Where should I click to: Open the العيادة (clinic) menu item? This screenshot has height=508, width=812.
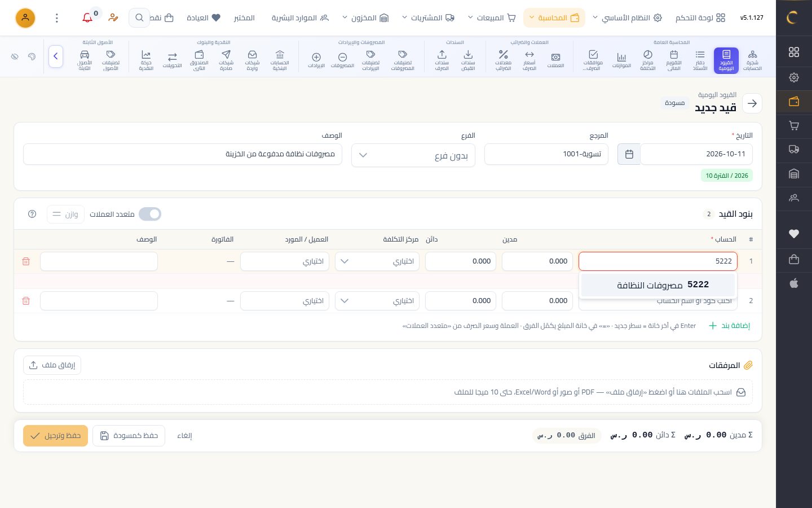coord(204,18)
